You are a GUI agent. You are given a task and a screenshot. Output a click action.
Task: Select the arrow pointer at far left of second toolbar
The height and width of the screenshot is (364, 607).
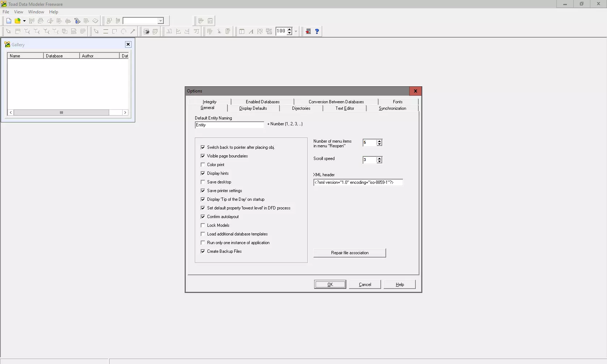tap(8, 31)
